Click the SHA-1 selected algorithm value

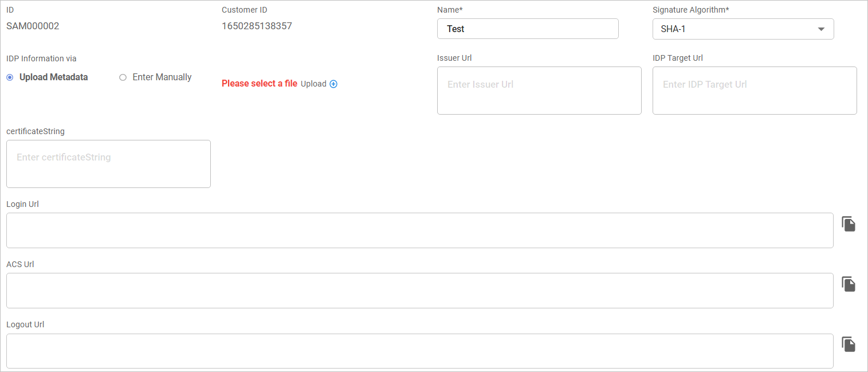click(x=673, y=29)
